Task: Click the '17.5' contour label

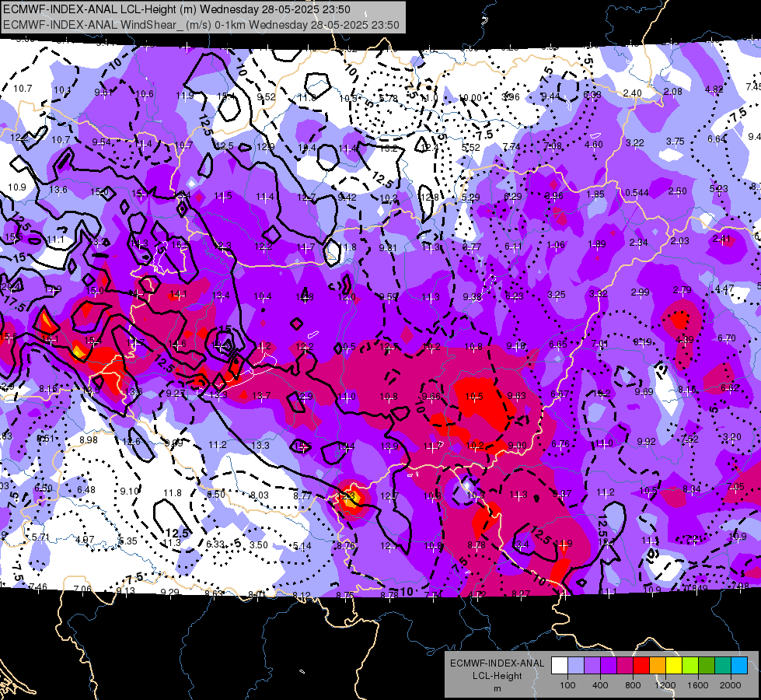Action: (x=15, y=303)
